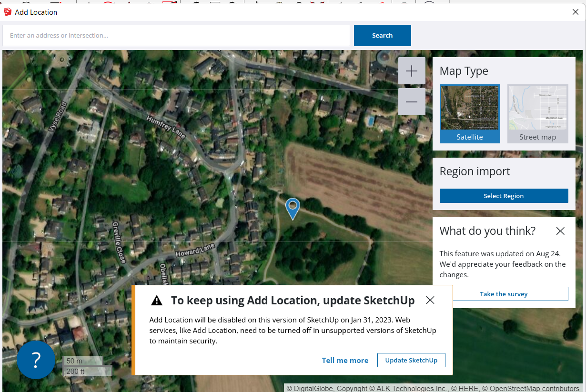Viewport: 586px width, 392px height.
Task: Click the warning triangle icon in banner
Action: pos(157,301)
